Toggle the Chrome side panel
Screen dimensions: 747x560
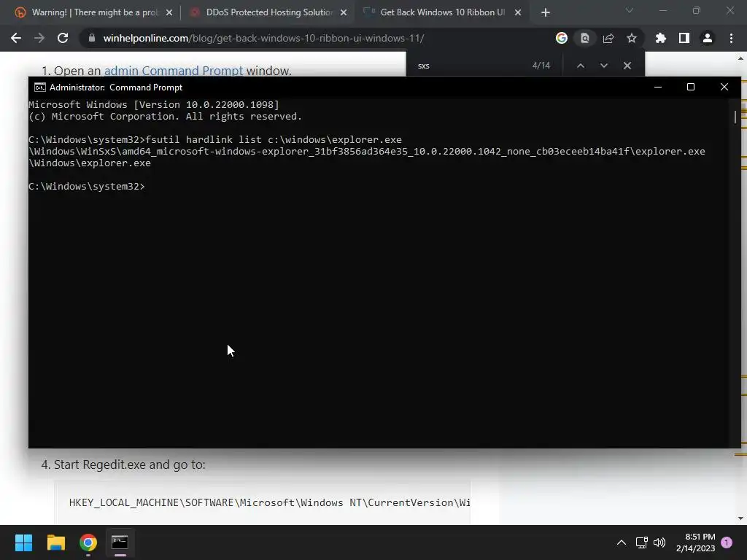[x=684, y=38]
